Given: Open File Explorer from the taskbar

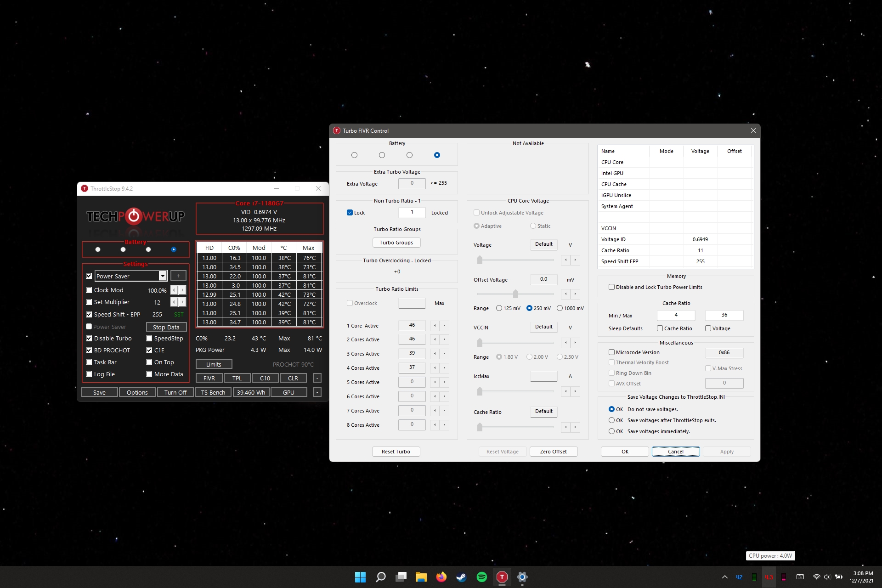Looking at the screenshot, I should 421,577.
